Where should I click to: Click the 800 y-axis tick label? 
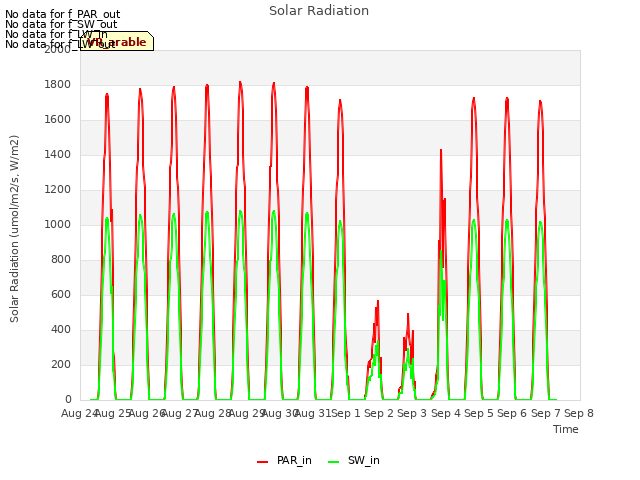(x=61, y=260)
